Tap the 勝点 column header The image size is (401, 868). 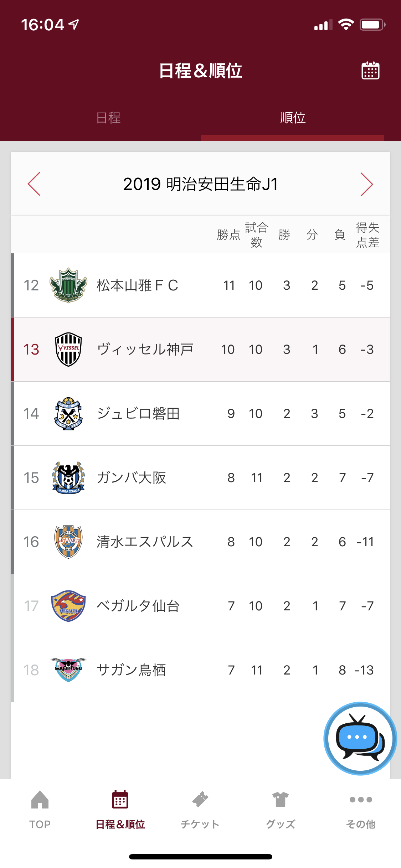click(x=228, y=235)
